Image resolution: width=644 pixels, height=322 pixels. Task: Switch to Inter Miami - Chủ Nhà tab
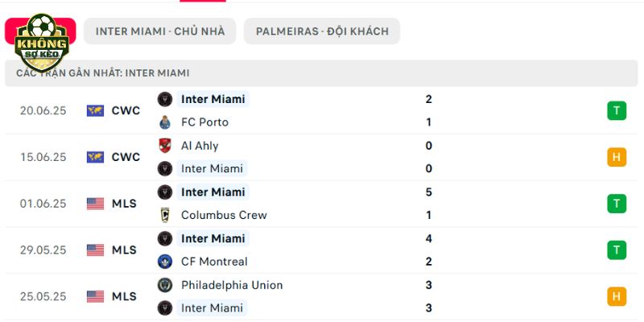[159, 31]
